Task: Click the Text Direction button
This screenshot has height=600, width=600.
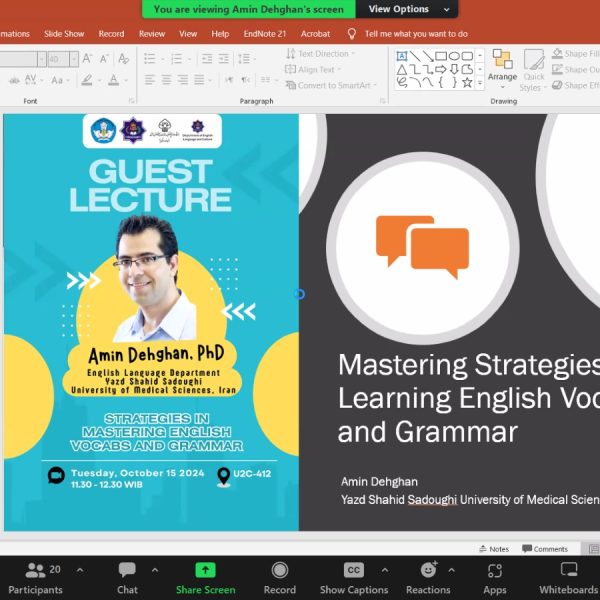Action: (318, 54)
